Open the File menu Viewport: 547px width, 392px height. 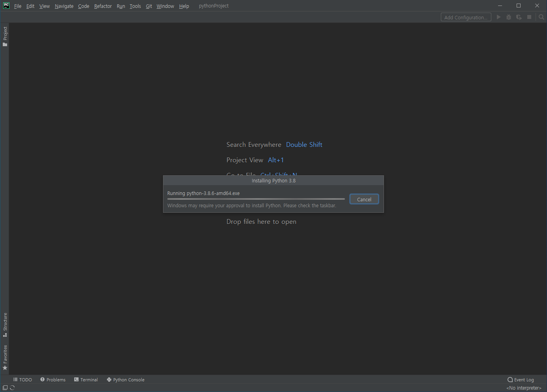point(18,6)
